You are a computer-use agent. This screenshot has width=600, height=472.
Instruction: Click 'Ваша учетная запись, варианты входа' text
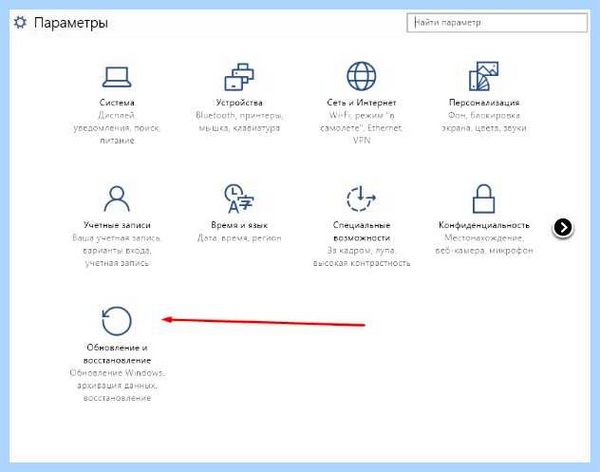click(117, 250)
